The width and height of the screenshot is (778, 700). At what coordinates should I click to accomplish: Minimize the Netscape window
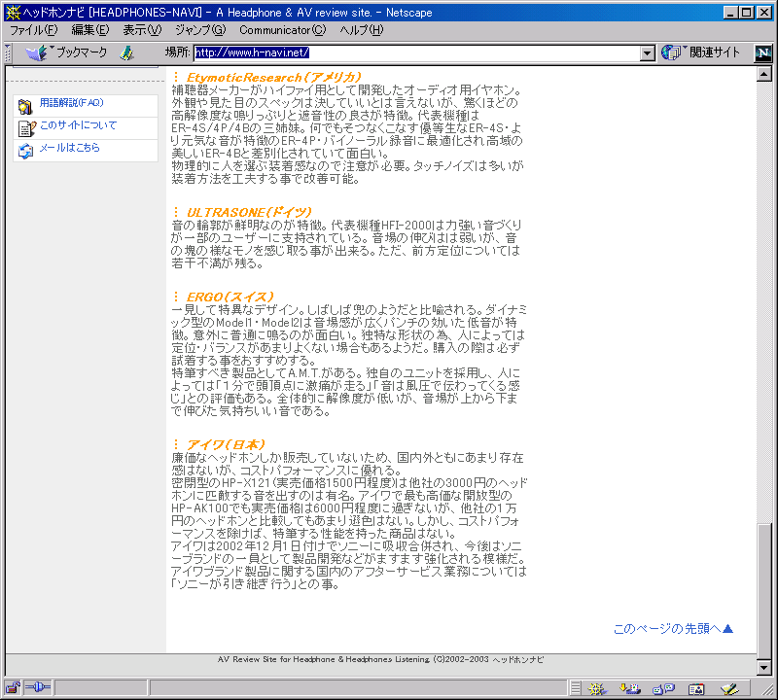[730, 13]
